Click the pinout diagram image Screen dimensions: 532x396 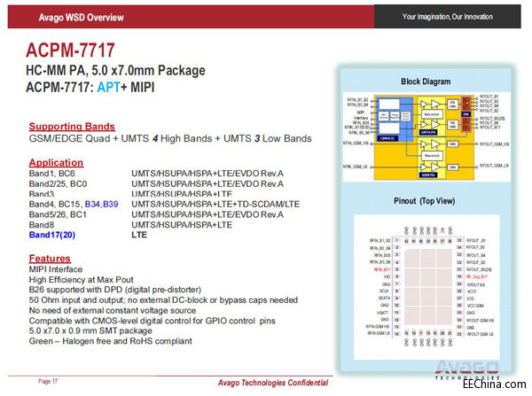point(426,287)
